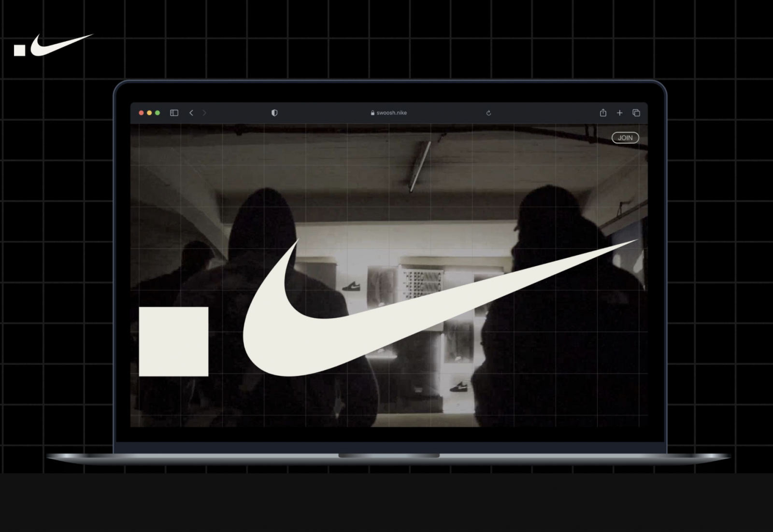773x532 pixels.
Task: Go forward with the right chevron
Action: coord(204,113)
